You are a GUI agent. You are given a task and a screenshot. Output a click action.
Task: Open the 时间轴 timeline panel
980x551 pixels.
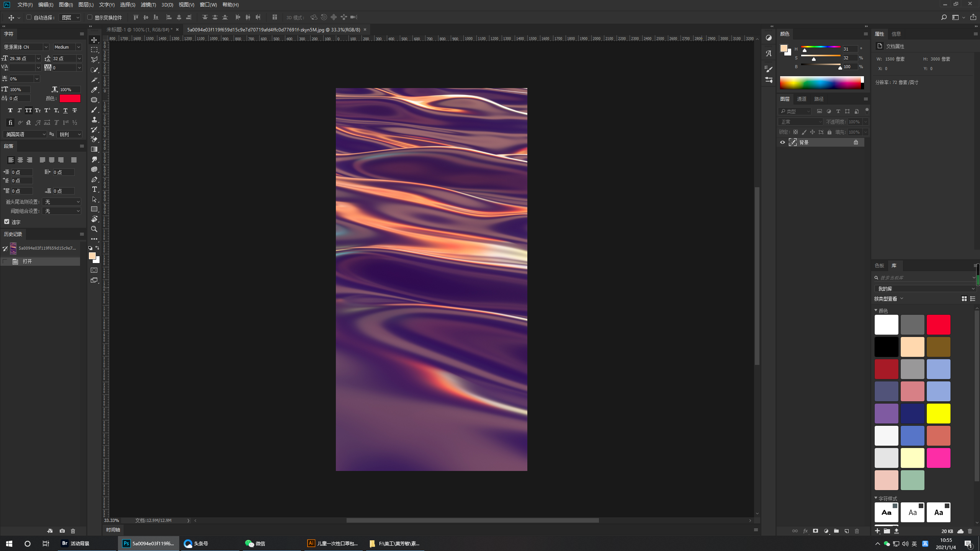pos(113,530)
